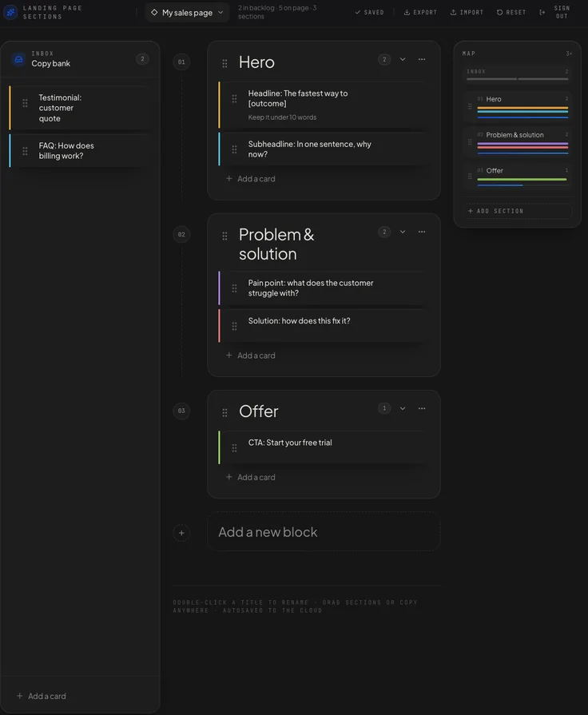
Task: Select the Testimonial: customer quote card
Action: [x=79, y=108]
